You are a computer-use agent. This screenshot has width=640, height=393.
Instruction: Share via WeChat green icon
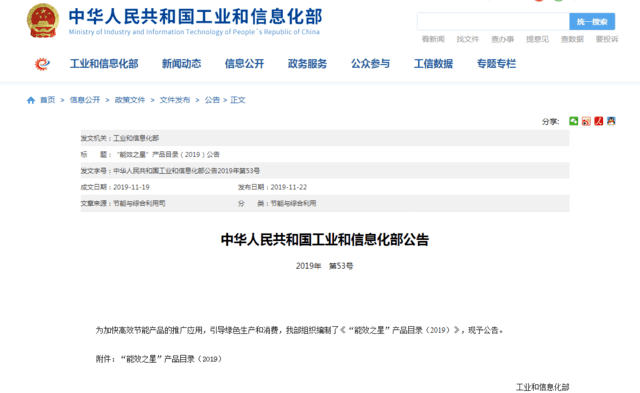573,121
